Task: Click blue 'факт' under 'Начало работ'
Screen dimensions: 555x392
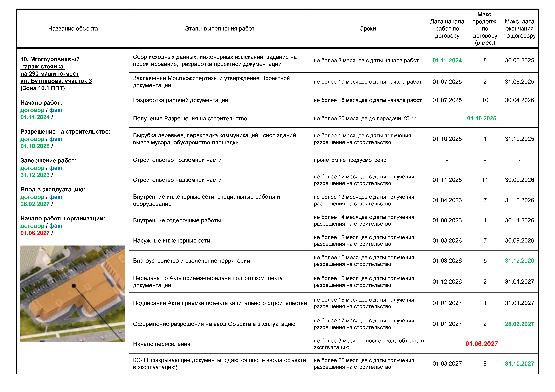Action: point(56,110)
